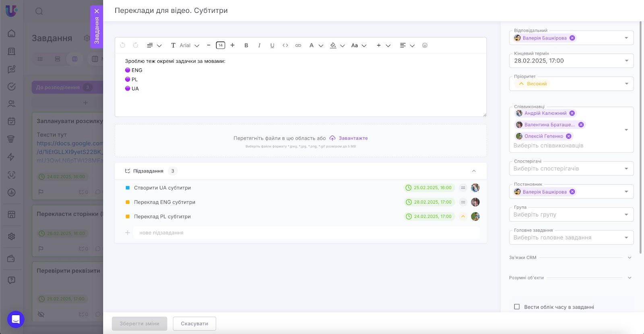This screenshot has width=644, height=334.
Task: Toggle italic formatting in the editor
Action: pos(259,45)
